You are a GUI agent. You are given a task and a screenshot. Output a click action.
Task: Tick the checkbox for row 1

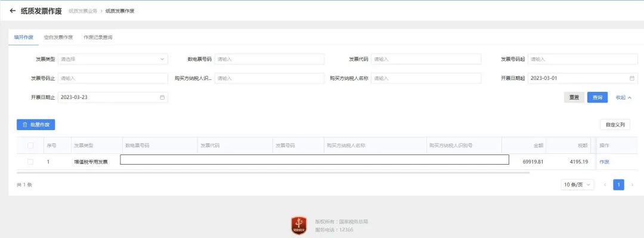pyautogui.click(x=30, y=162)
